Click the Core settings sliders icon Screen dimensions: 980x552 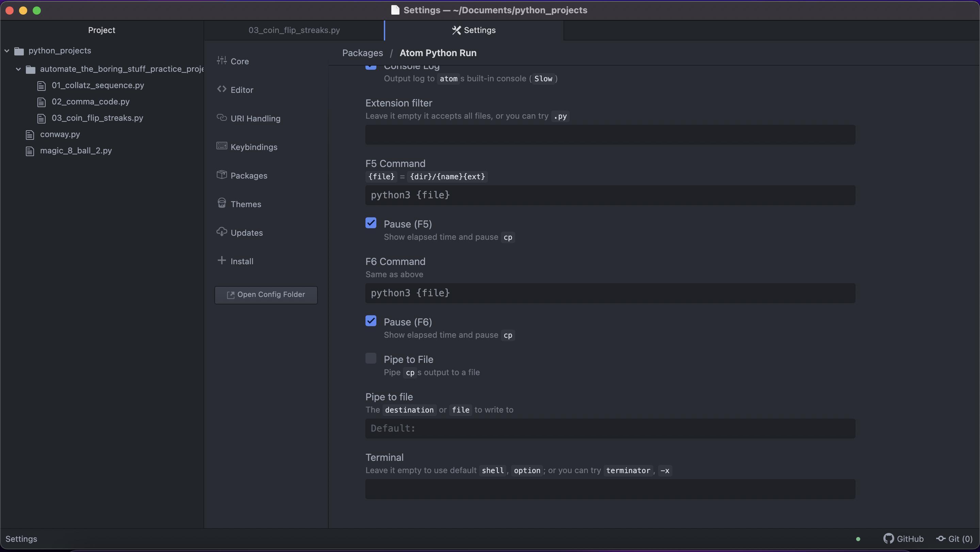[222, 61]
